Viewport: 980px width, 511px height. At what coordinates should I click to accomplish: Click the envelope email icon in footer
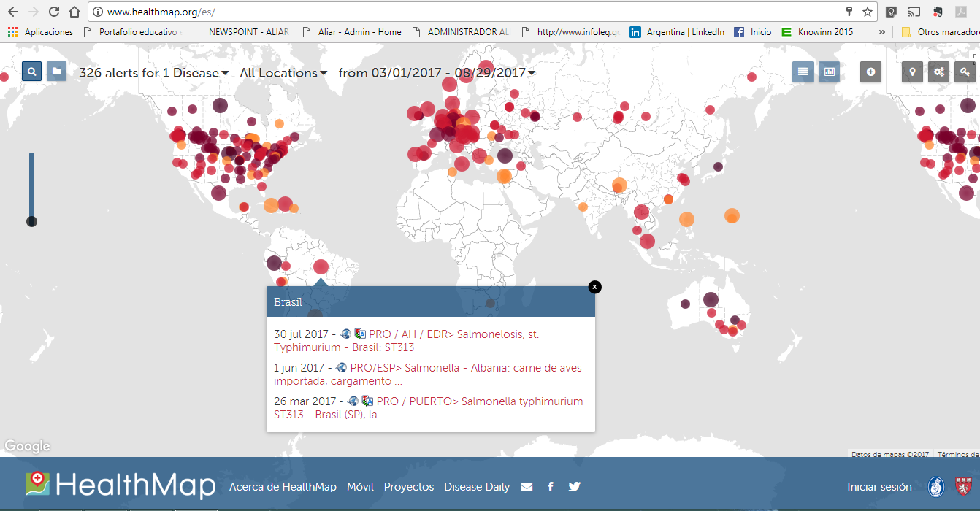(527, 487)
